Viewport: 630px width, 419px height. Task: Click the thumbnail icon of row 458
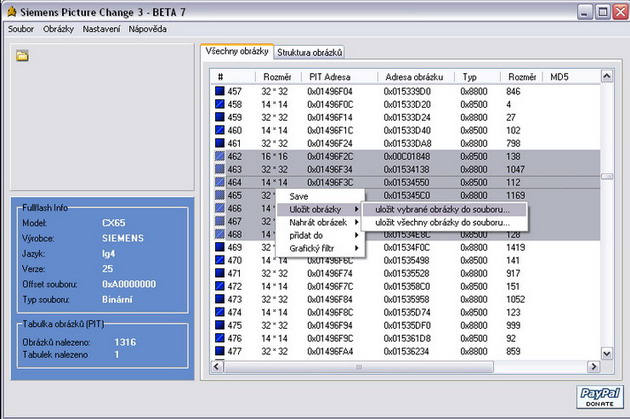coord(220,104)
